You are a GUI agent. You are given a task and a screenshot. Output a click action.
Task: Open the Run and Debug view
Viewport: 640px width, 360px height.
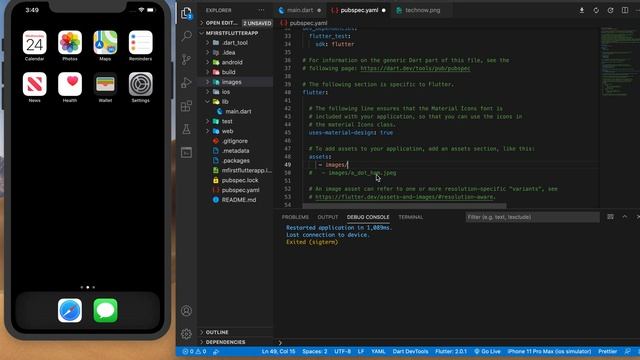pos(187,82)
